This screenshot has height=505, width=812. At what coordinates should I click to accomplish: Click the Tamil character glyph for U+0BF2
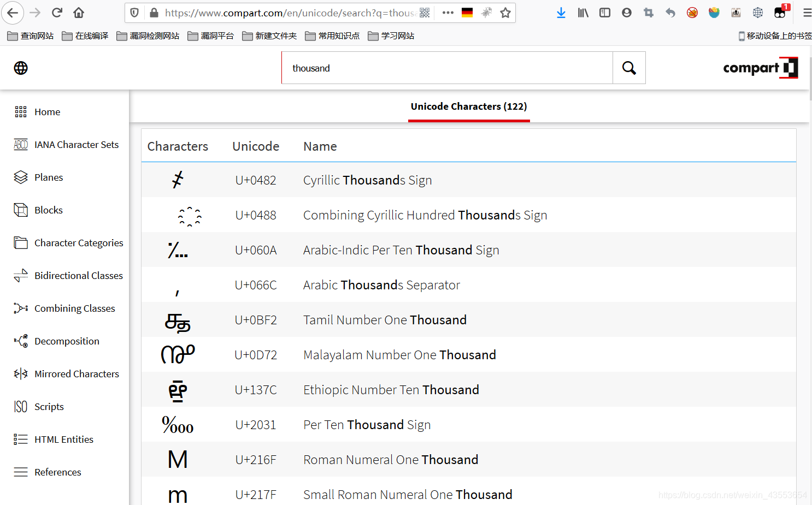pos(178,323)
